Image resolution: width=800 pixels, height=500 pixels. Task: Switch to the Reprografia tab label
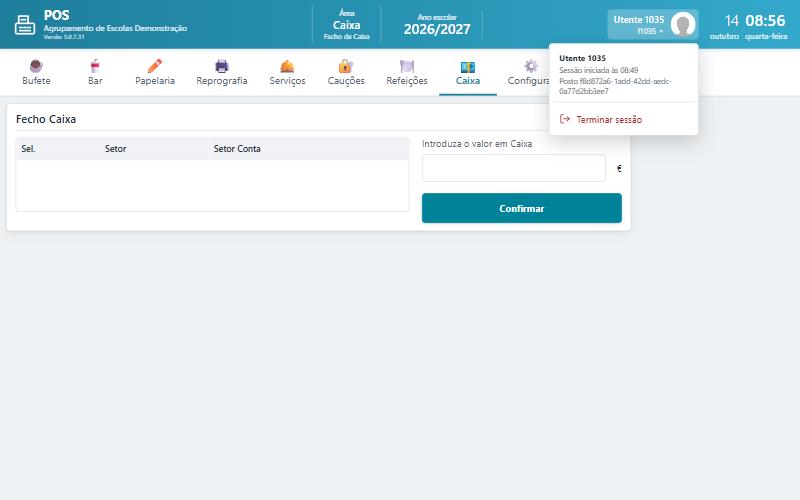click(x=221, y=81)
